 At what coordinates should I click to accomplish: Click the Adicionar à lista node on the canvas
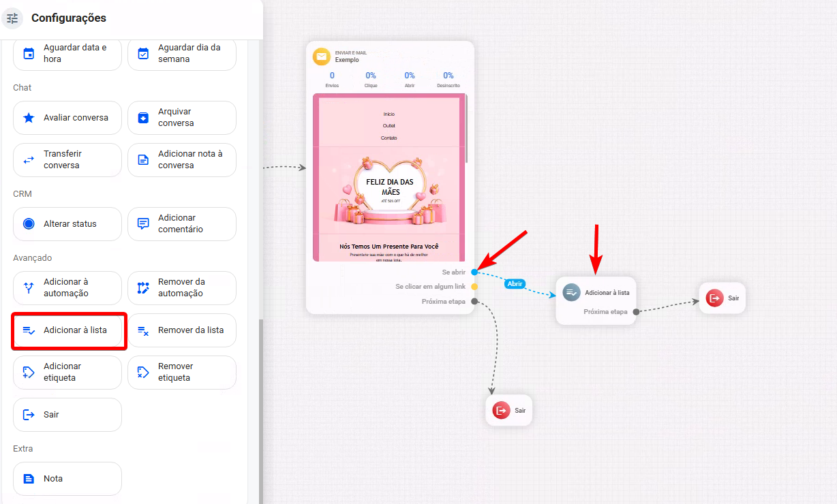[x=596, y=300]
